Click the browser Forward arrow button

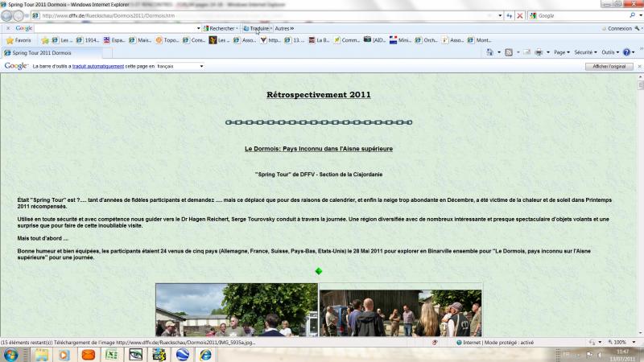19,15
